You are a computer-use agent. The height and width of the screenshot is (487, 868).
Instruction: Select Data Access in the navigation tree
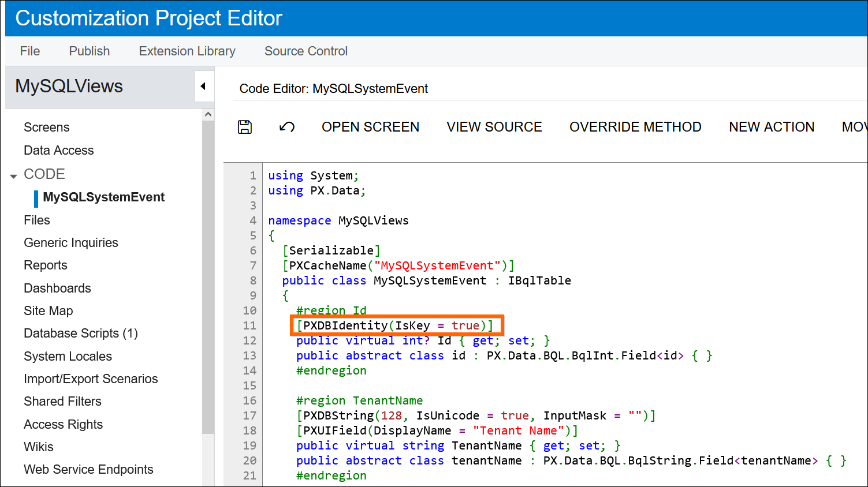(x=59, y=150)
